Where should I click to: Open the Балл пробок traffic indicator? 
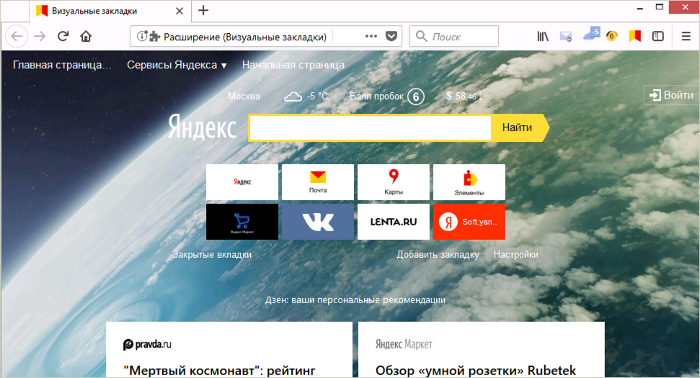[x=387, y=96]
